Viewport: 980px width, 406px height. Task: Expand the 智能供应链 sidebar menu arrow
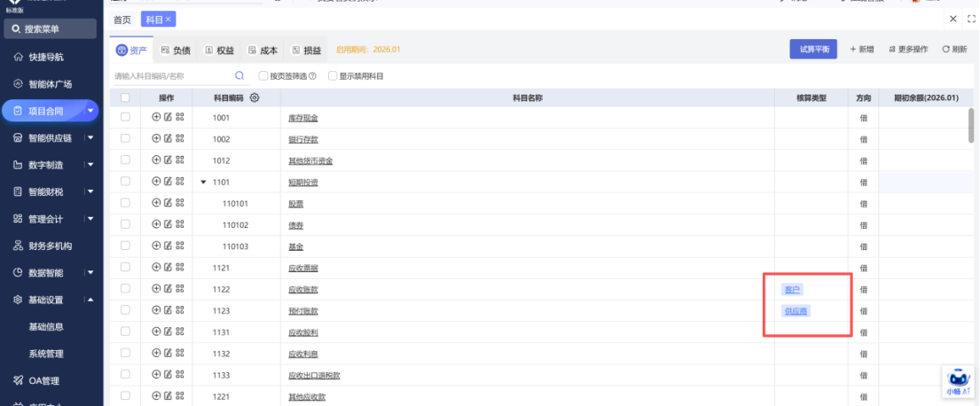(90, 137)
